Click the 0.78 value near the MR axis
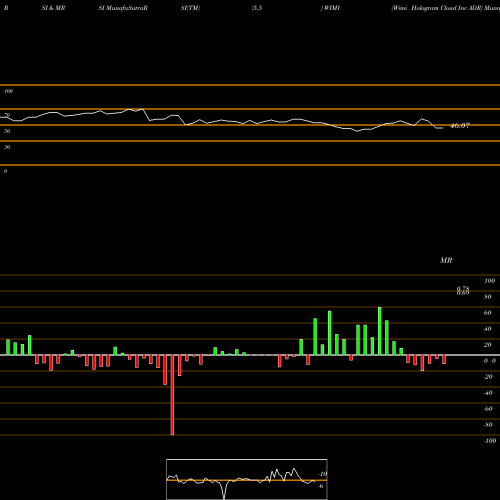This screenshot has width=500, height=500. (x=463, y=289)
